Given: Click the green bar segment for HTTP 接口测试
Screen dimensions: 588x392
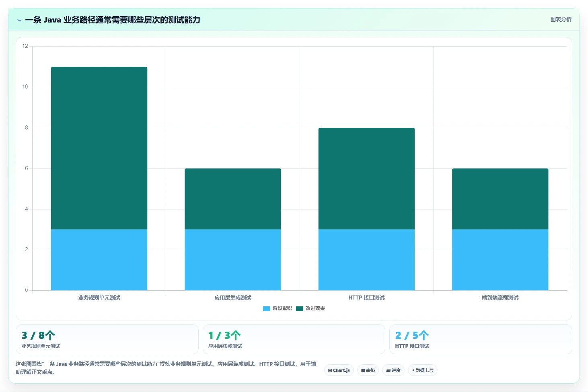Looking at the screenshot, I should click(x=366, y=179).
